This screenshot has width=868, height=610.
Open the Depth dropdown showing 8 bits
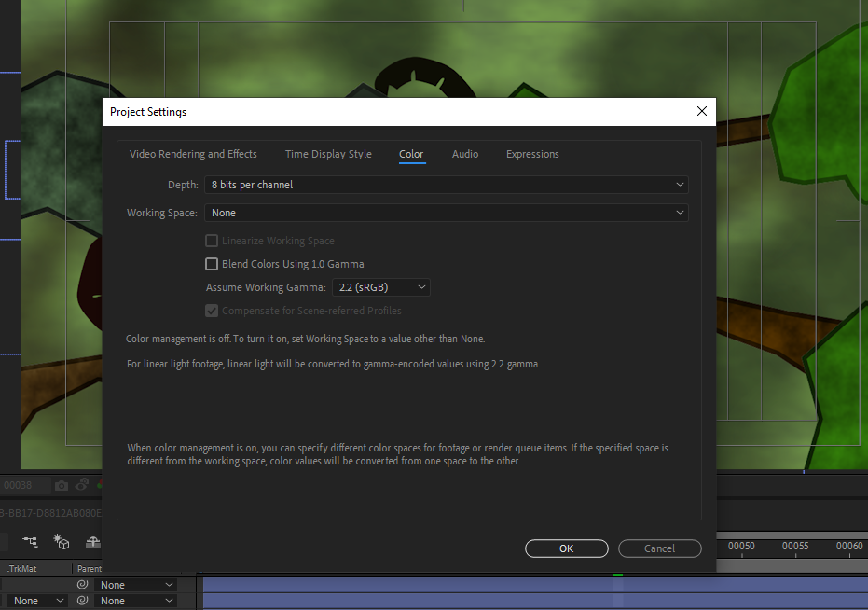point(446,185)
